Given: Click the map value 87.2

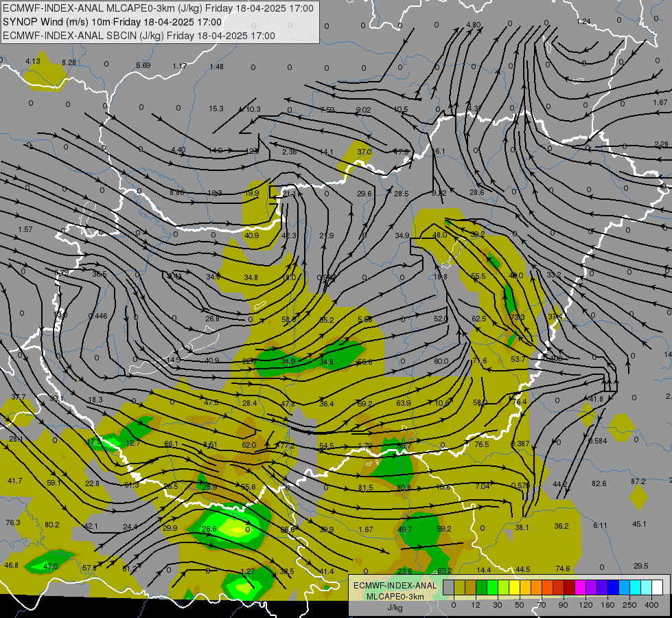Looking at the screenshot, I should pyautogui.click(x=638, y=481).
